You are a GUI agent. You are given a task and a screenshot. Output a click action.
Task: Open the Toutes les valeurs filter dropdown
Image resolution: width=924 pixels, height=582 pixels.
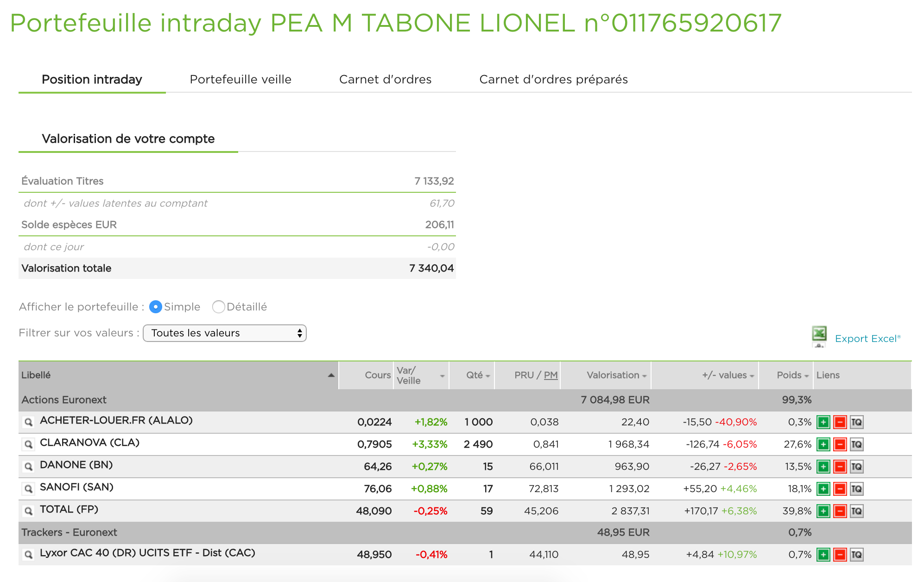click(225, 333)
